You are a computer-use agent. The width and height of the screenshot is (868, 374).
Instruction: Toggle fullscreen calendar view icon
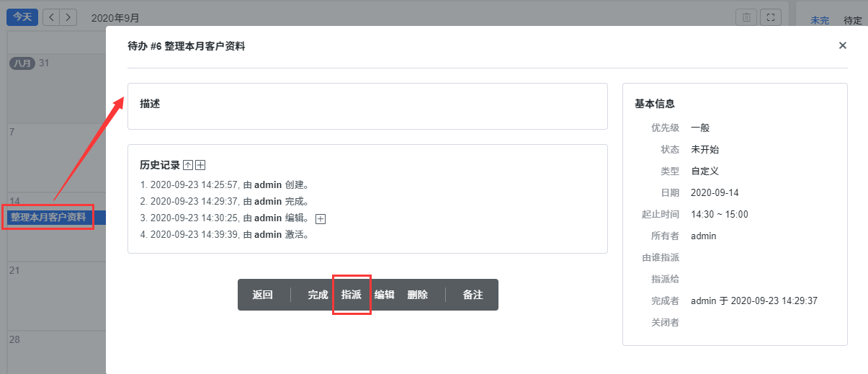[x=771, y=17]
